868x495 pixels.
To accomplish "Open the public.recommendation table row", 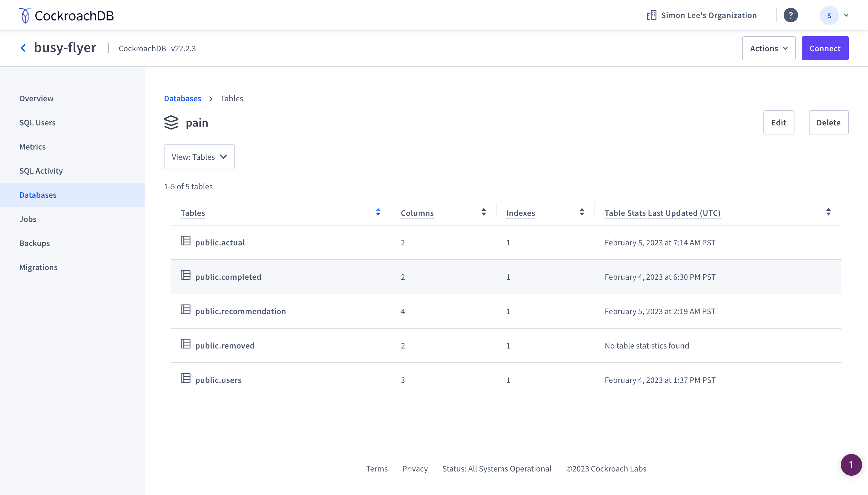I will point(241,311).
